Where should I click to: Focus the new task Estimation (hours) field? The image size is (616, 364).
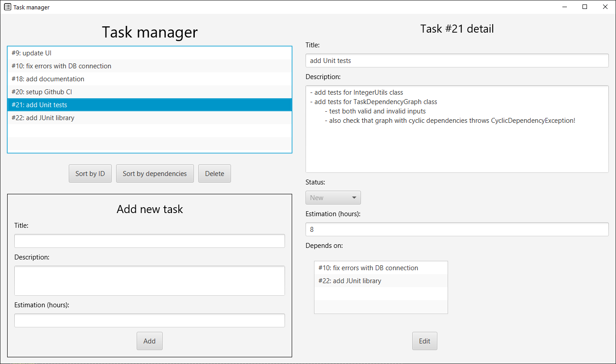(x=150, y=320)
